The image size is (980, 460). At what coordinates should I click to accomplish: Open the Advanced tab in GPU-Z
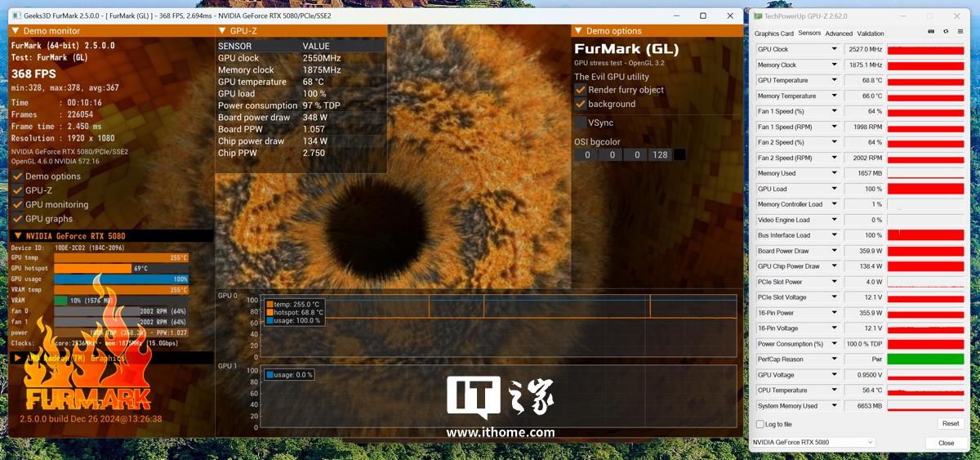839,33
